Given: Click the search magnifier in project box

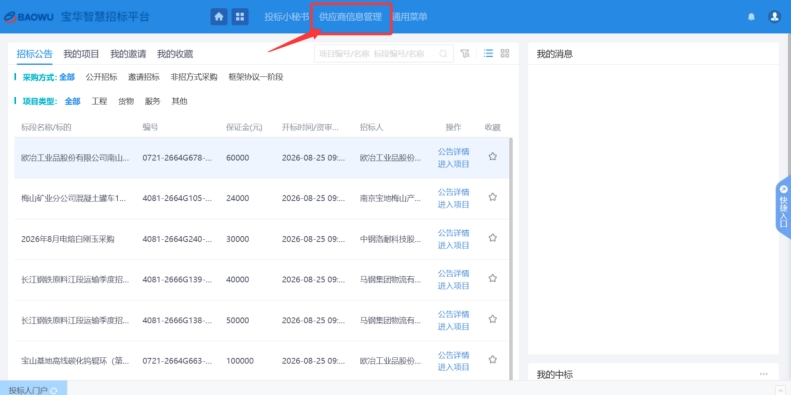Looking at the screenshot, I should click(443, 53).
